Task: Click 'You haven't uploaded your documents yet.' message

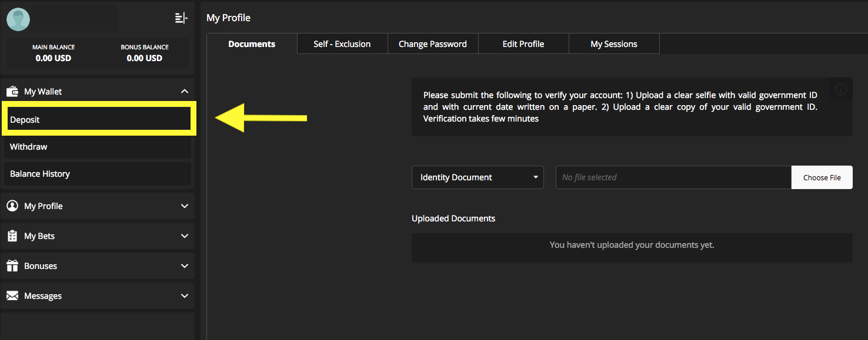Action: (632, 245)
